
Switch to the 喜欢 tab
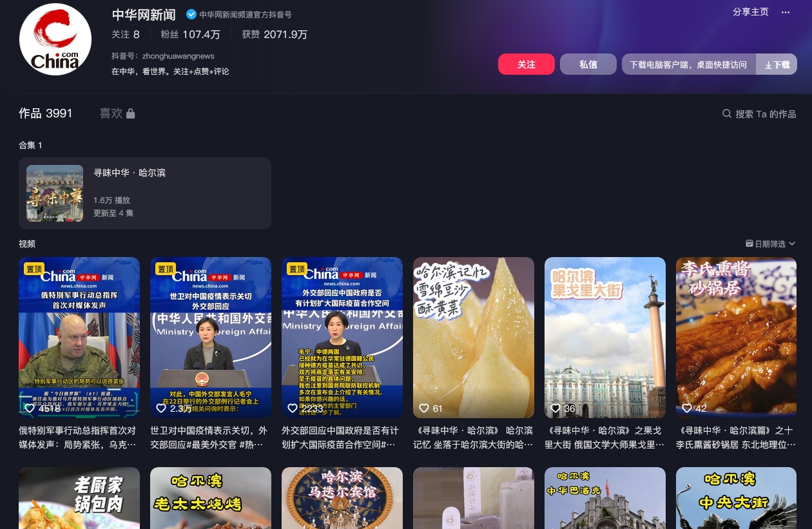[x=117, y=113]
